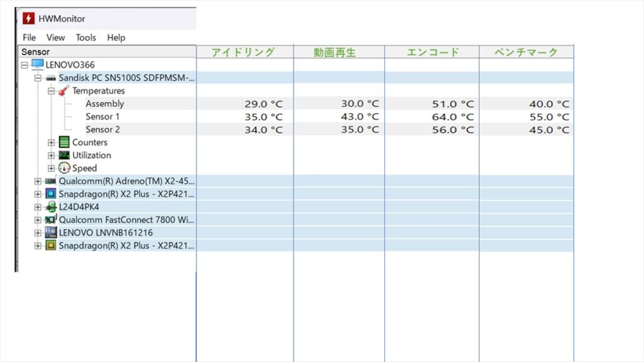Open the View menu
The height and width of the screenshot is (362, 644).
55,37
